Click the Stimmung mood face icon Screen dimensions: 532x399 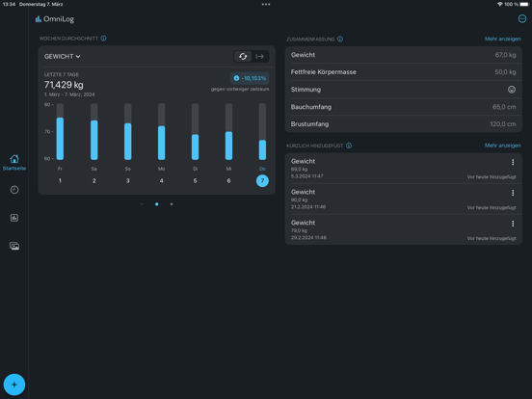point(512,90)
